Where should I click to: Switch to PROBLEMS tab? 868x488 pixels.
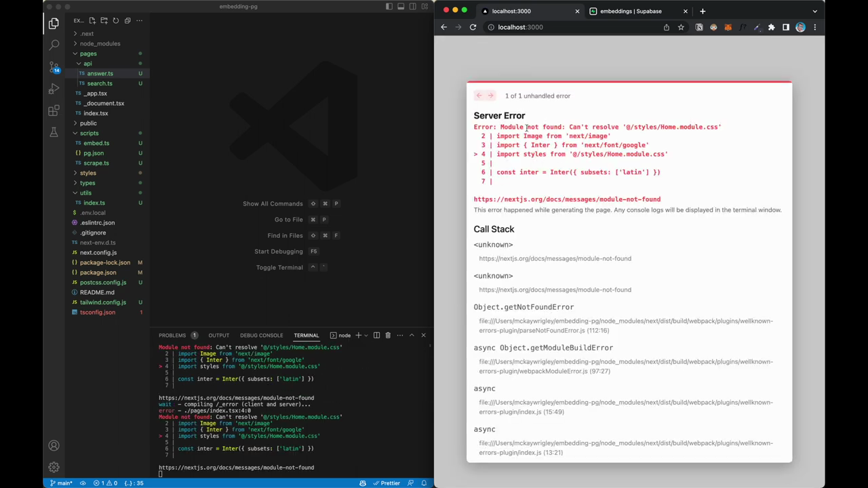pos(172,335)
